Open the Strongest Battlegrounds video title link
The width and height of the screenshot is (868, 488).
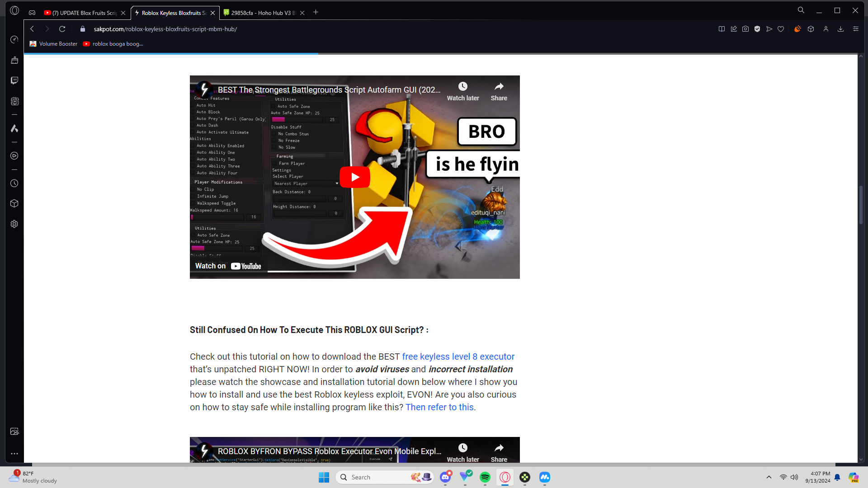click(x=329, y=90)
